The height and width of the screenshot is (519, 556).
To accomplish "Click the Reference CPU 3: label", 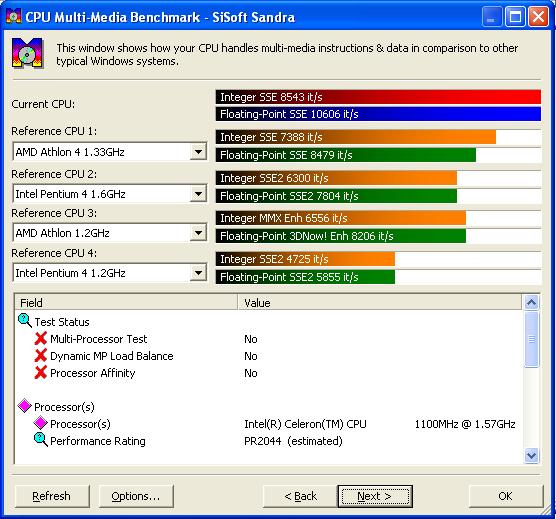I will pos(54,213).
